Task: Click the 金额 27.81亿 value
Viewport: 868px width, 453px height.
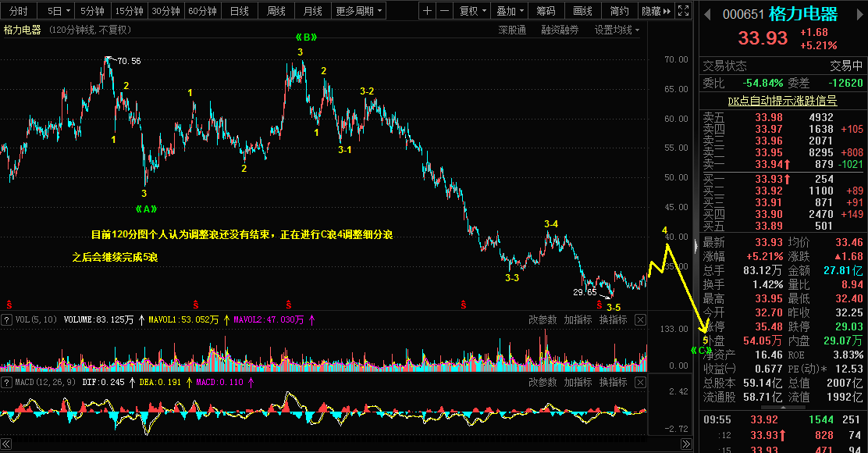Action: click(843, 271)
